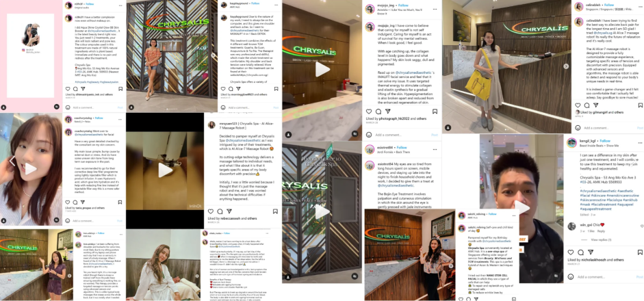
Task: Like the mojojo_ing post with the heart
Action: coord(369,112)
